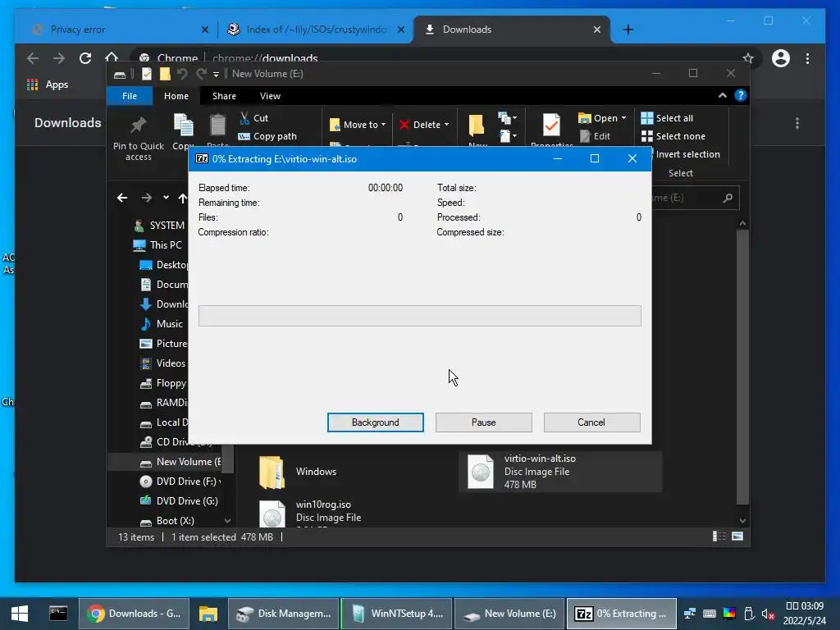Click the Cut scissors command
840x630 pixels.
coord(254,118)
